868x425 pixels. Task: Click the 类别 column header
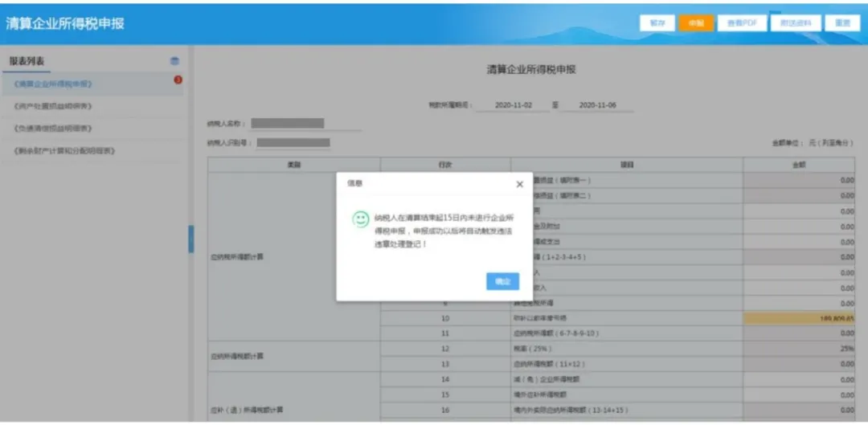click(294, 165)
